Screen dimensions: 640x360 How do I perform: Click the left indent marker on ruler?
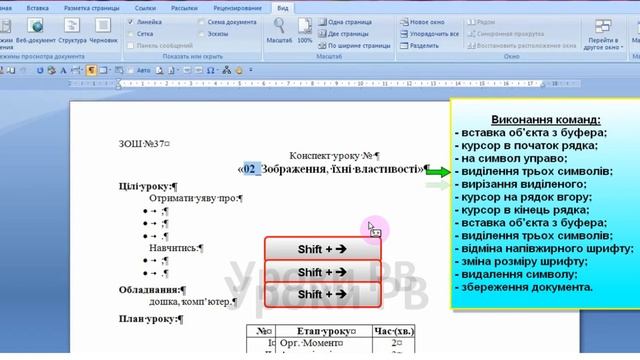[x=118, y=84]
